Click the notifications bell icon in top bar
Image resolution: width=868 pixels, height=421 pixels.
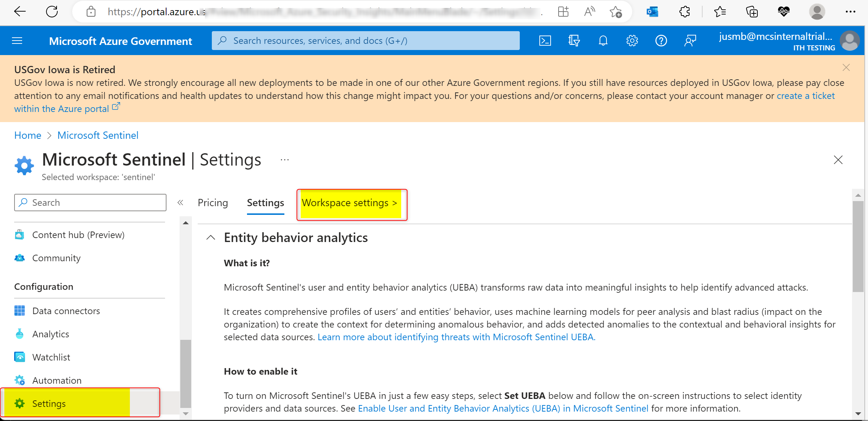pyautogui.click(x=604, y=41)
